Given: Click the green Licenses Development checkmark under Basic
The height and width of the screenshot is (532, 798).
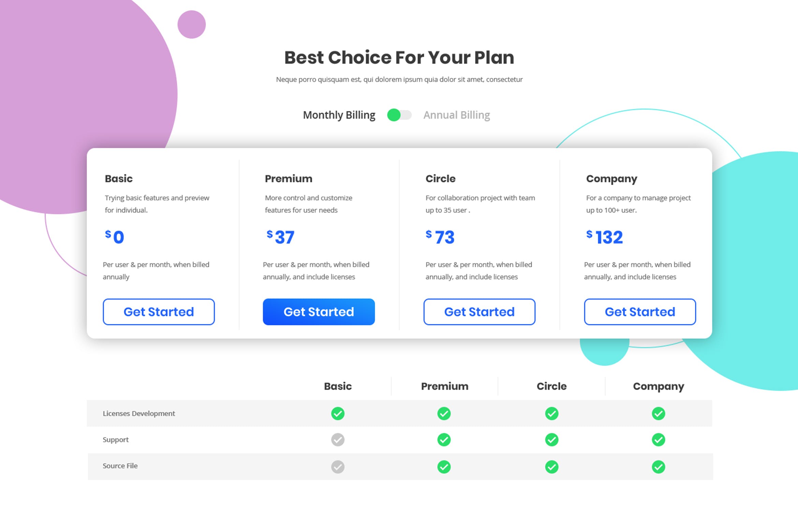Looking at the screenshot, I should click(338, 413).
